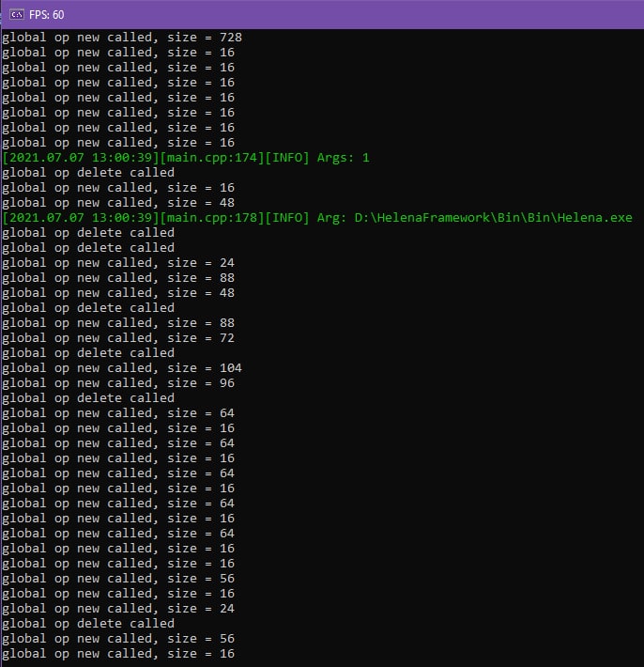The width and height of the screenshot is (644, 667).
Task: Click the number 728 on the first line
Action: [x=230, y=38]
